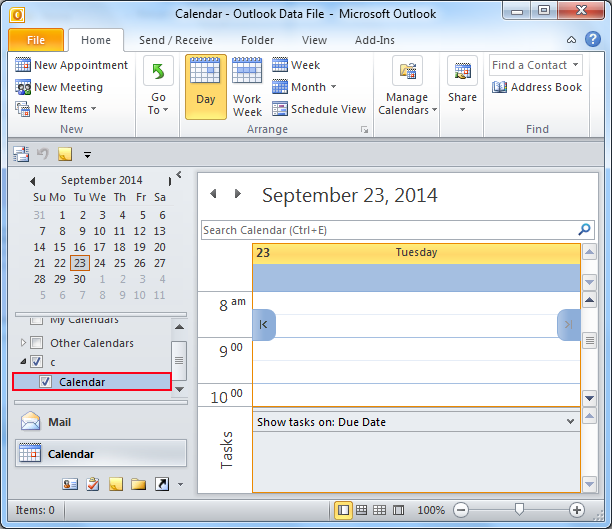The width and height of the screenshot is (612, 529).
Task: Start a New Meeting
Action: pyautogui.click(x=59, y=87)
